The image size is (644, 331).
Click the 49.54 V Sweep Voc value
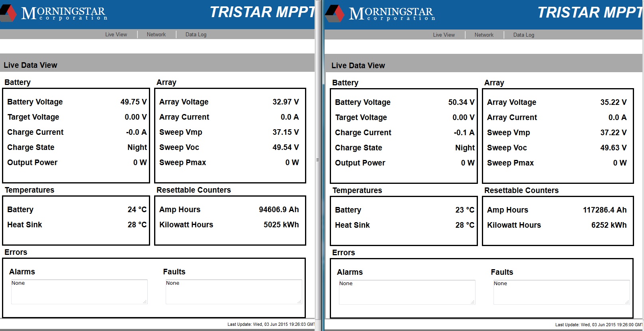point(286,147)
